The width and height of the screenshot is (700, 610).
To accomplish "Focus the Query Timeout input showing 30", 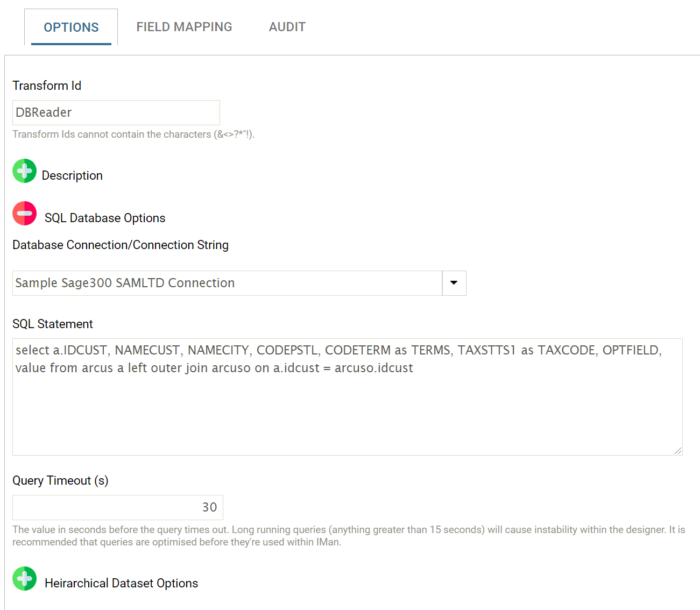I will click(x=117, y=507).
